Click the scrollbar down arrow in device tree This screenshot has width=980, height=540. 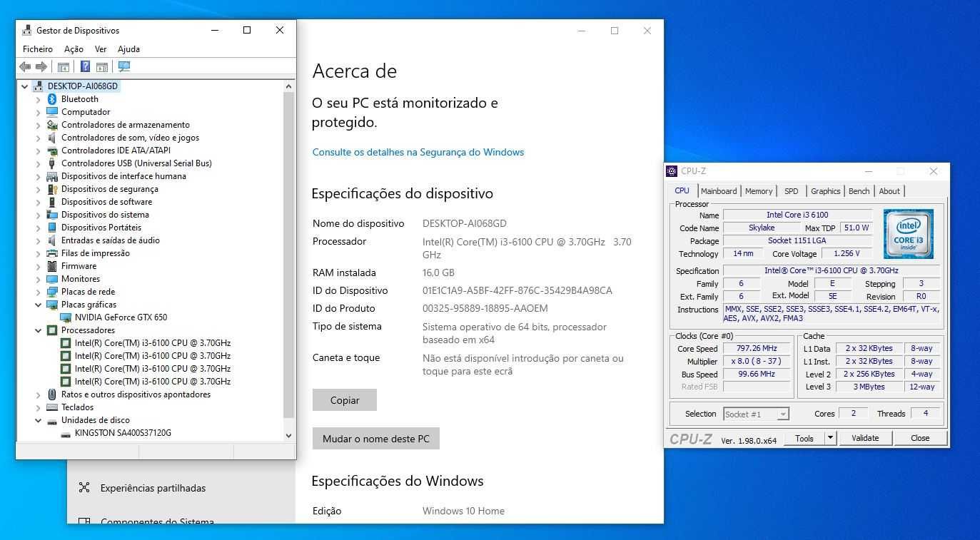point(288,435)
